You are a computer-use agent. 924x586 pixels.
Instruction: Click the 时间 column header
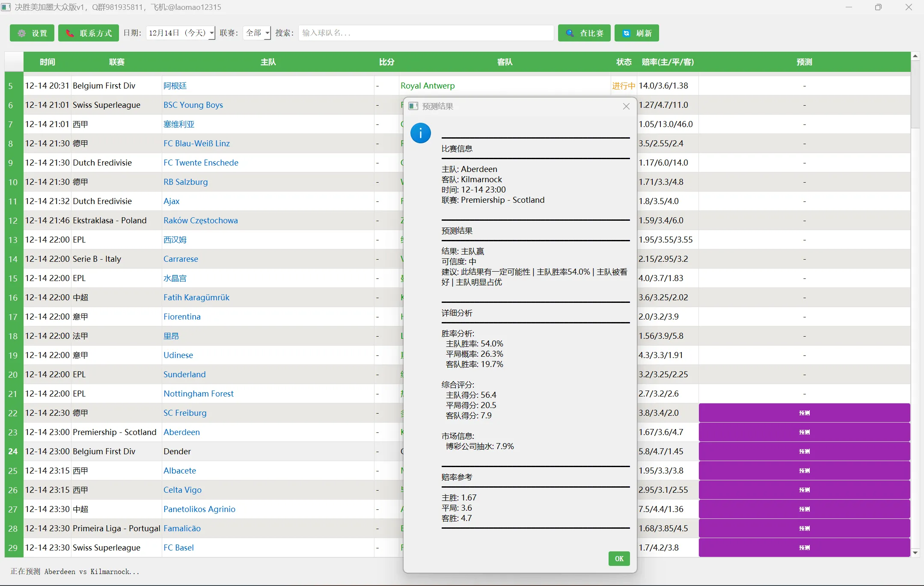pos(47,62)
